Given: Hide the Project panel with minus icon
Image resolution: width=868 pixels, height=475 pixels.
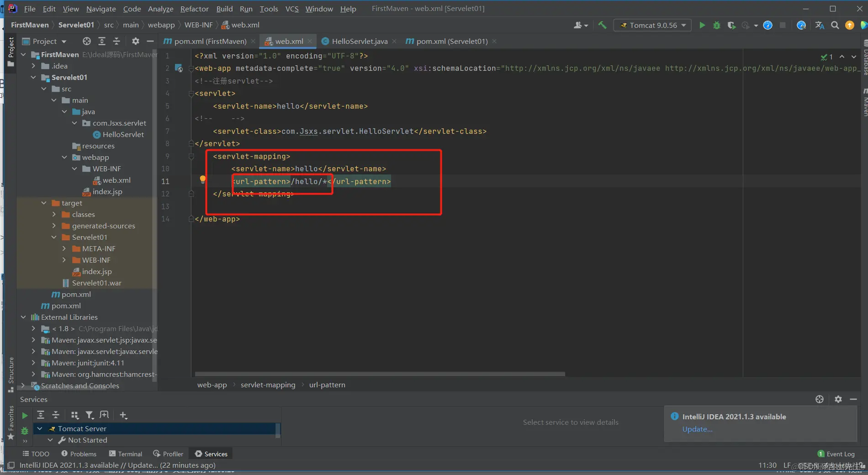Looking at the screenshot, I should click(x=150, y=41).
